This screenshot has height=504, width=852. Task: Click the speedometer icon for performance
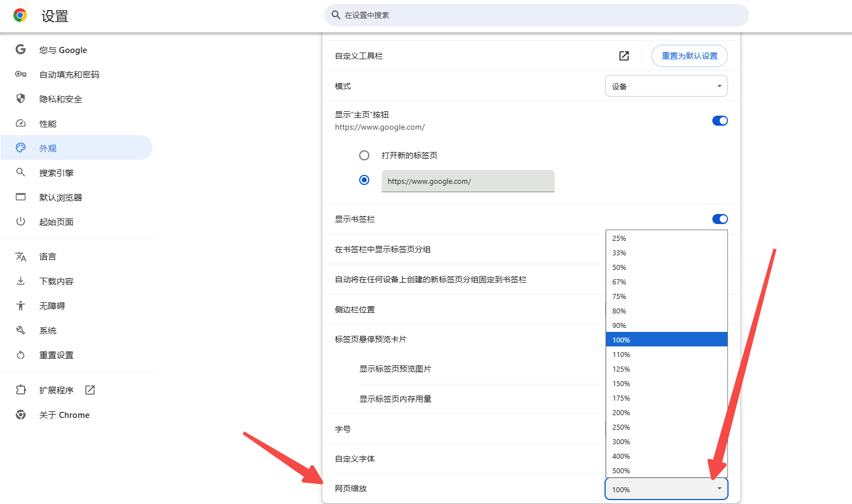pos(21,123)
